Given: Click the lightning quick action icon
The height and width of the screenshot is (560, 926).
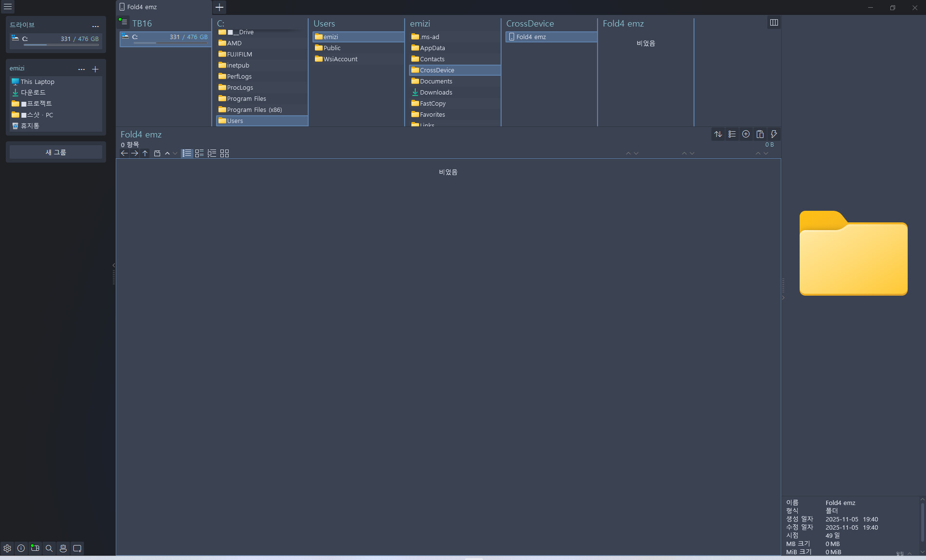Looking at the screenshot, I should [774, 134].
